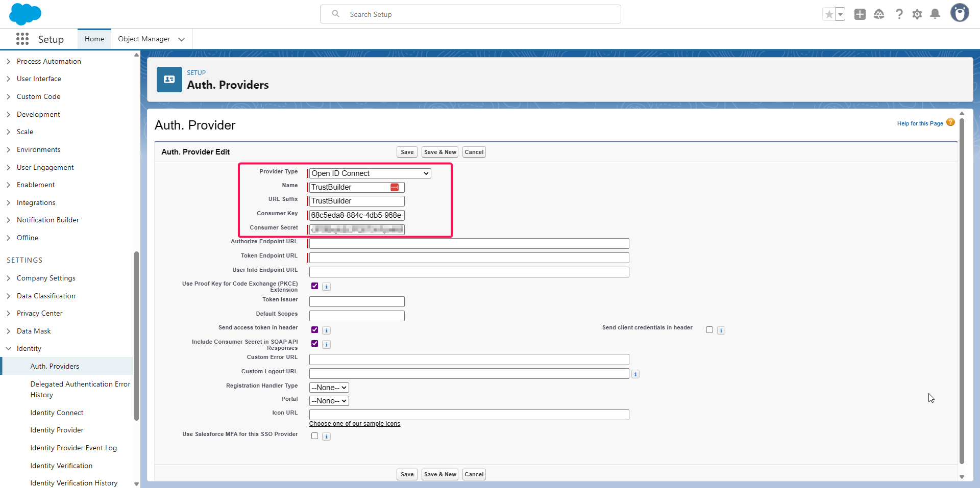The width and height of the screenshot is (980, 488).
Task: Open the App Launcher grid icon
Action: [22, 39]
